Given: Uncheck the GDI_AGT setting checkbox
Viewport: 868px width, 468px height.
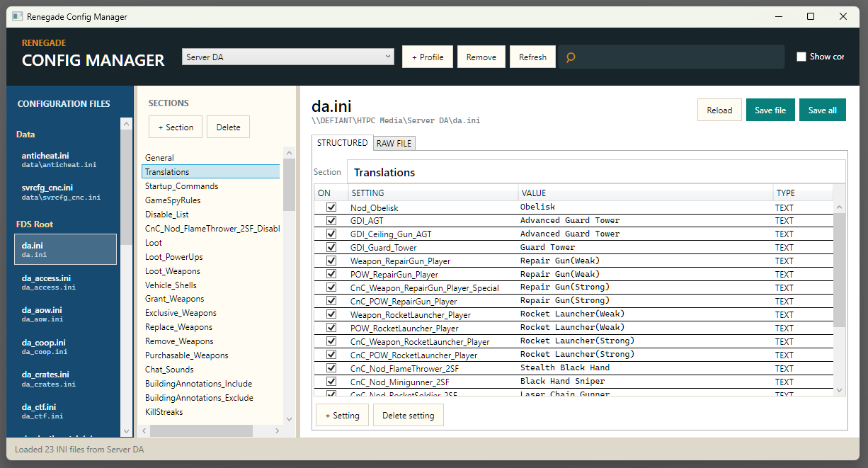Looking at the screenshot, I should point(331,221).
